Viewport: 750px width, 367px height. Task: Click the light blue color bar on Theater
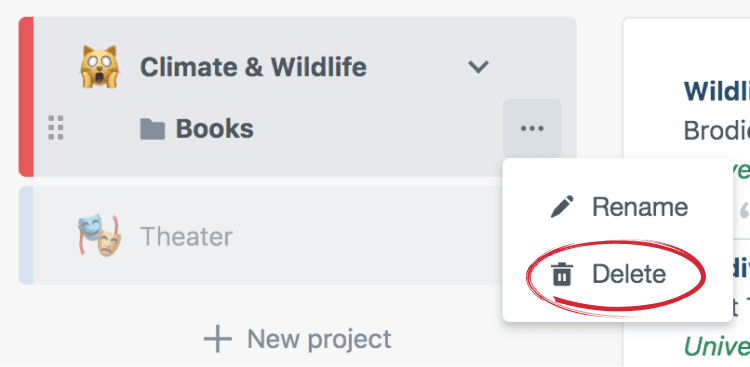coord(26,235)
